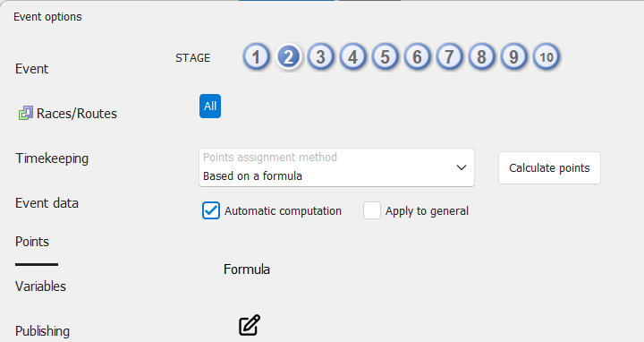Switch to stage 4 circle
This screenshot has height=342, width=644.
pos(352,56)
